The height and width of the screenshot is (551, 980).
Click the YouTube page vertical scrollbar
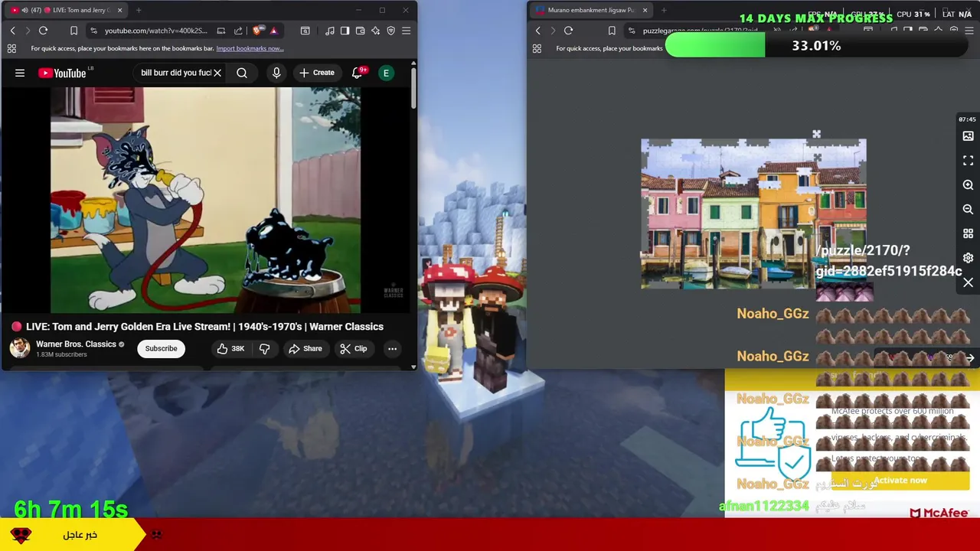coord(413,88)
